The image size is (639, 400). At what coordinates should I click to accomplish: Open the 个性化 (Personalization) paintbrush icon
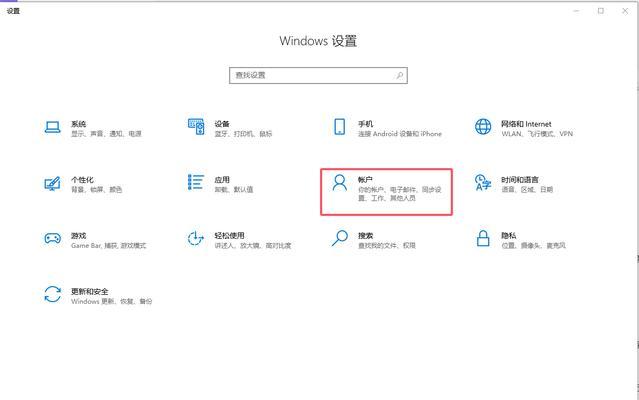tap(53, 183)
